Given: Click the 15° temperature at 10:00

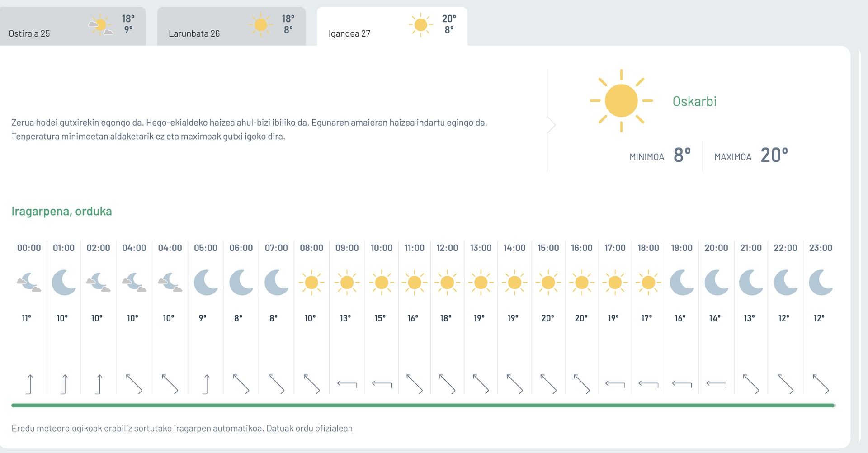Looking at the screenshot, I should pyautogui.click(x=380, y=318).
